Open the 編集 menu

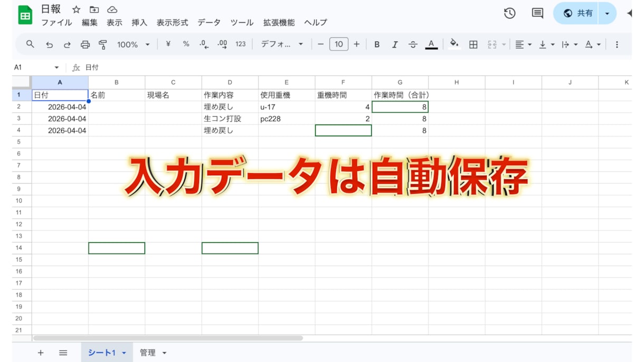click(90, 23)
